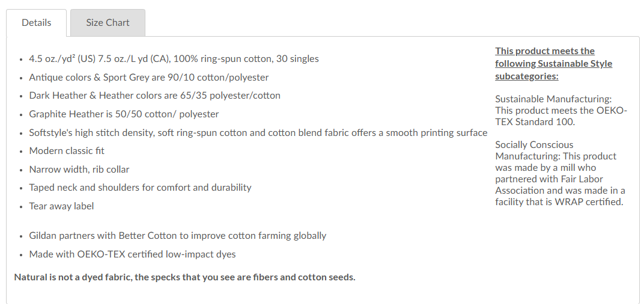Image resolution: width=644 pixels, height=305 pixels.
Task: Open the Details tab
Action: [x=37, y=23]
